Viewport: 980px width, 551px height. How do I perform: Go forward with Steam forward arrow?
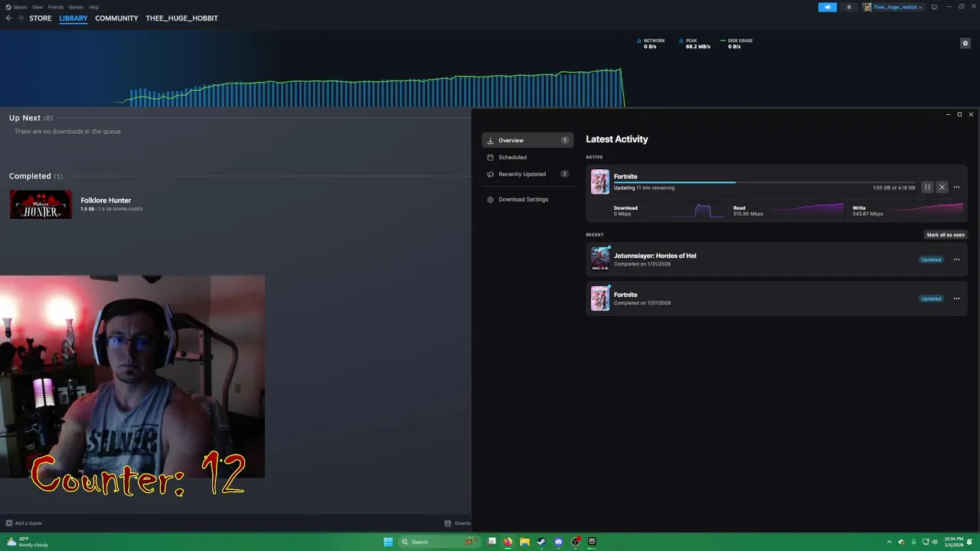click(21, 18)
